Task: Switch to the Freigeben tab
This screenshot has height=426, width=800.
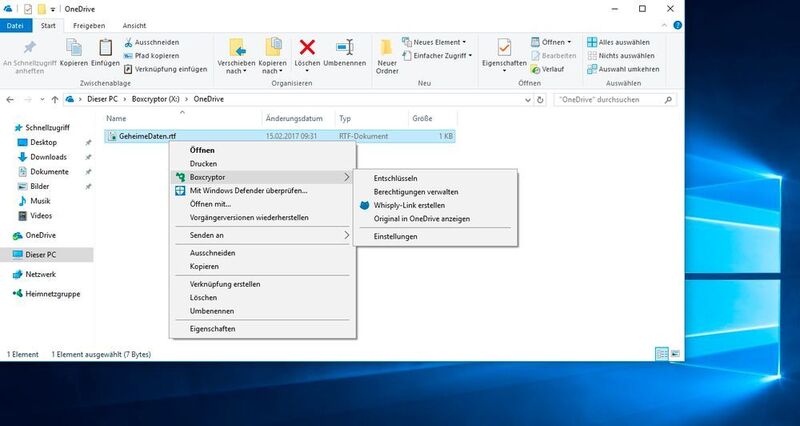Action: pyautogui.click(x=89, y=26)
